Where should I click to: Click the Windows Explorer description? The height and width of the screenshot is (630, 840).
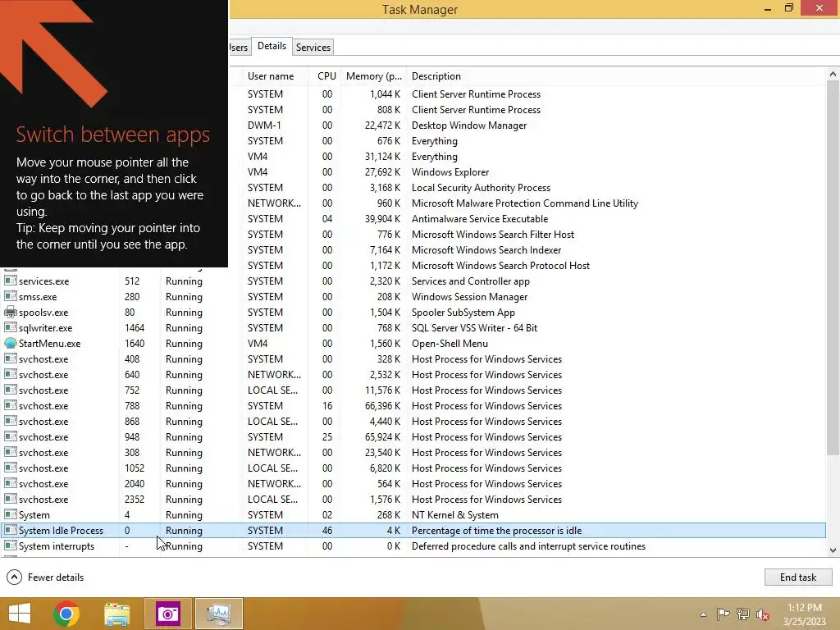click(450, 172)
